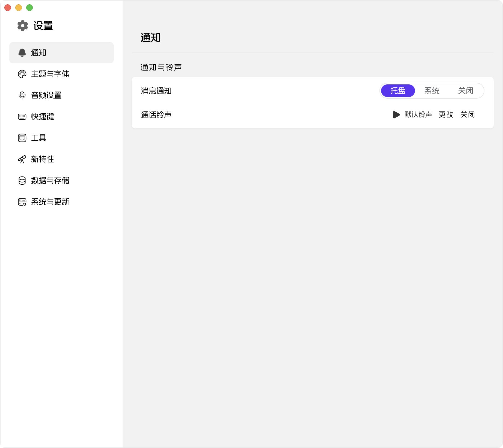Viewport: 503px width, 448px height.
Task: View the 新特性 section
Action: [62, 159]
